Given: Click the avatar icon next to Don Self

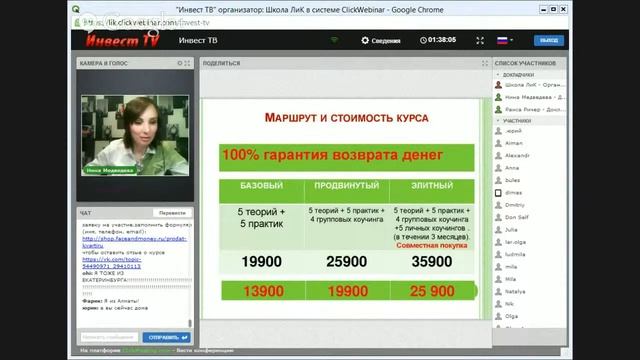Looking at the screenshot, I should pos(498,217).
